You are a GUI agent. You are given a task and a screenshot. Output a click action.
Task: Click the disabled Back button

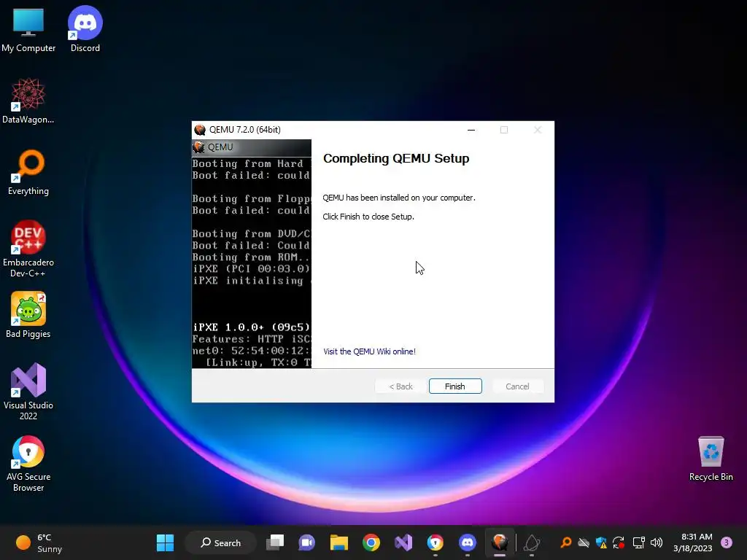[400, 386]
